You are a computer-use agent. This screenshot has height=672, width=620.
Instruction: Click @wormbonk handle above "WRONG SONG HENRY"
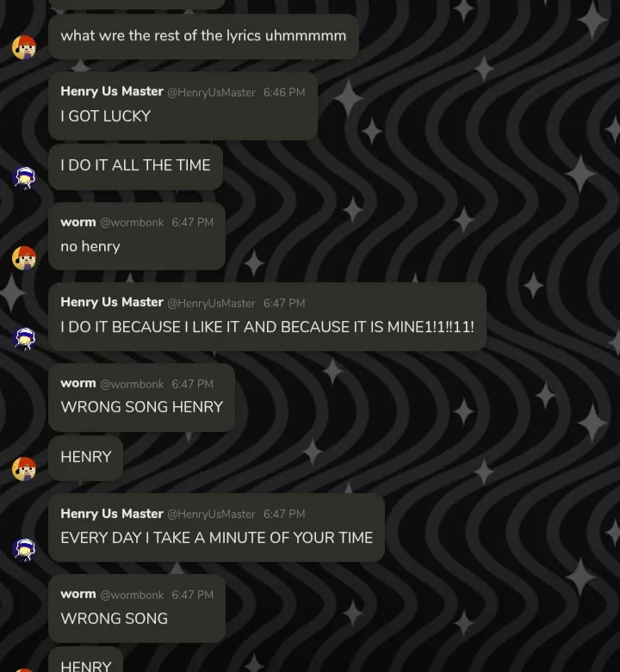pos(132,384)
